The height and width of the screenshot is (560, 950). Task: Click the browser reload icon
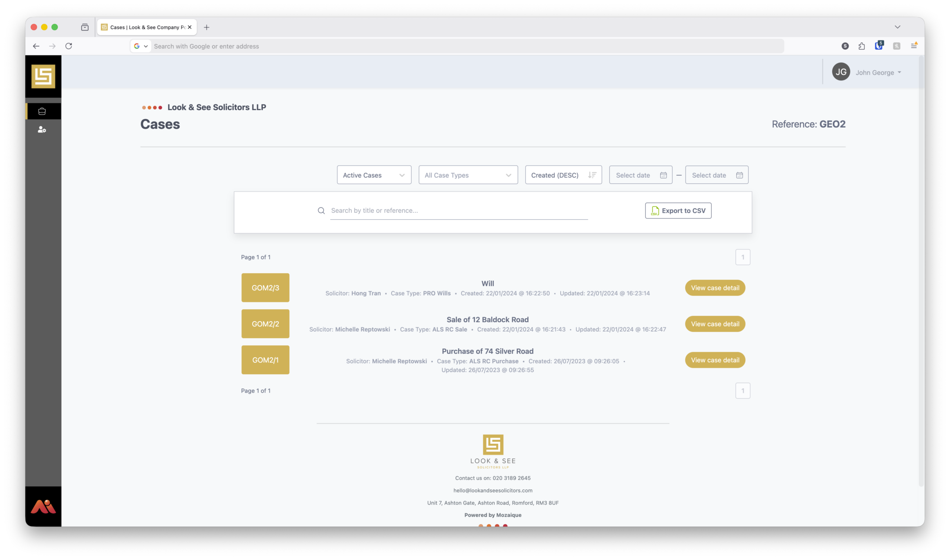(x=69, y=46)
